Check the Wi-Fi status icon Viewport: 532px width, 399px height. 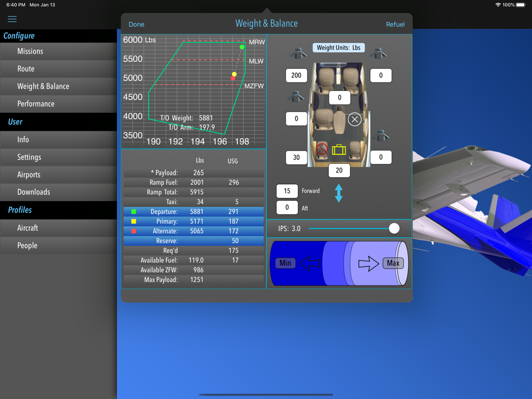tap(498, 5)
